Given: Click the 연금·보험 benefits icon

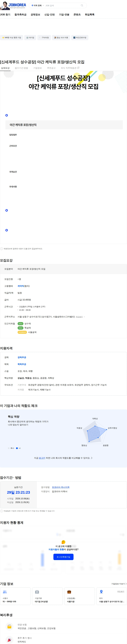Looking at the screenshot, I should [9, 626].
